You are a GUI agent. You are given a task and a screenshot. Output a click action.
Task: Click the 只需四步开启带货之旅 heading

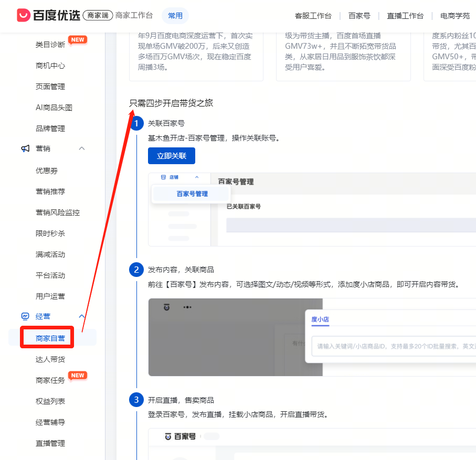171,103
